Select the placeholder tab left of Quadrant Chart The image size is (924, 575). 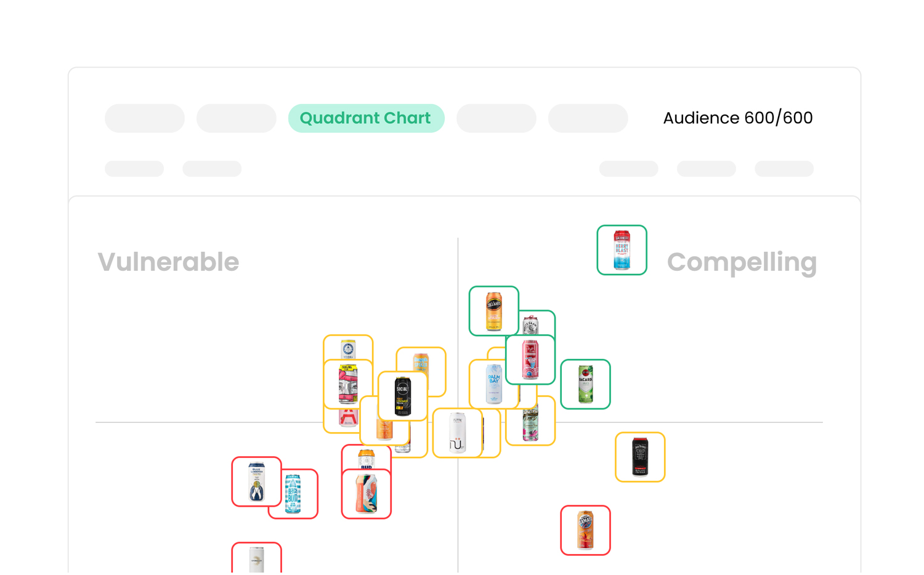click(236, 118)
